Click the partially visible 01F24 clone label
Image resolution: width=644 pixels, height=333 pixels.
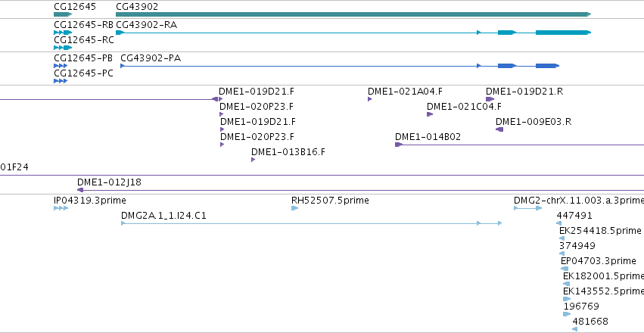point(14,167)
